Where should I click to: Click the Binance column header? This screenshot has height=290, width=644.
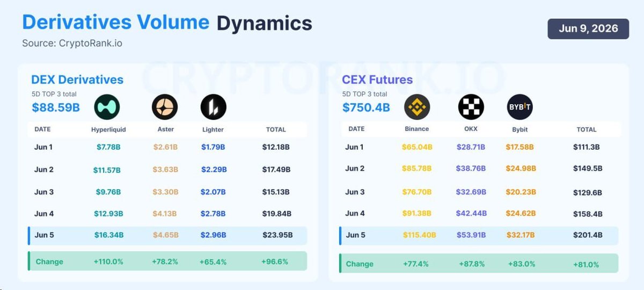click(x=417, y=129)
